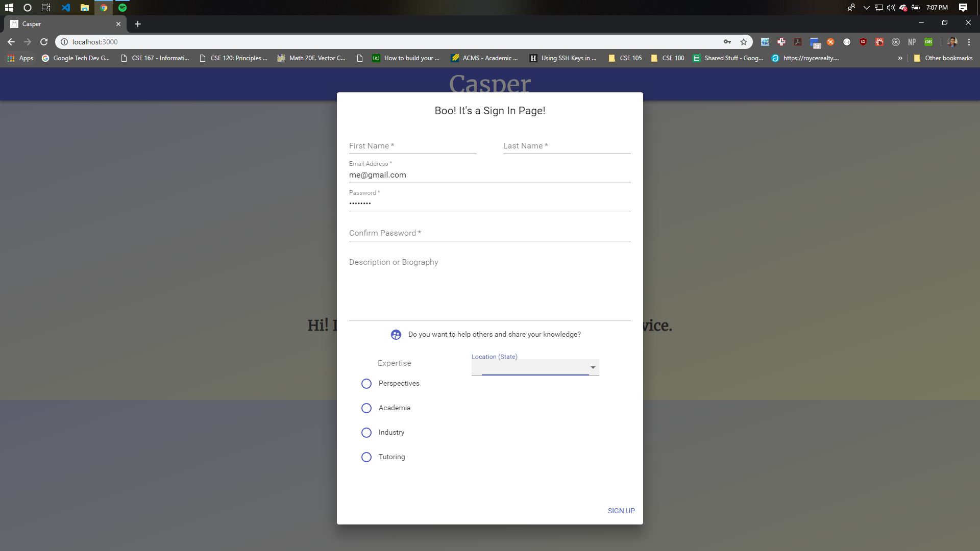Open the Other bookmarks folder

pyautogui.click(x=943, y=58)
